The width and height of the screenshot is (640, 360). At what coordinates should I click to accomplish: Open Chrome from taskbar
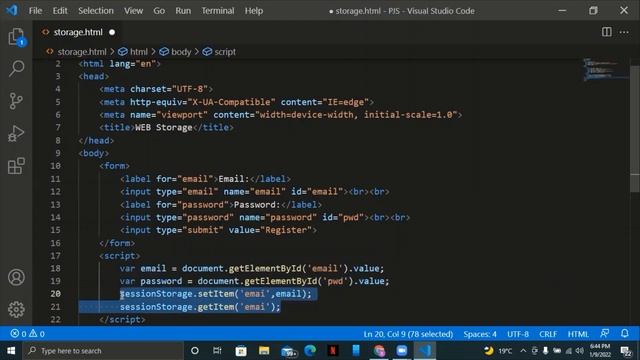[379, 351]
